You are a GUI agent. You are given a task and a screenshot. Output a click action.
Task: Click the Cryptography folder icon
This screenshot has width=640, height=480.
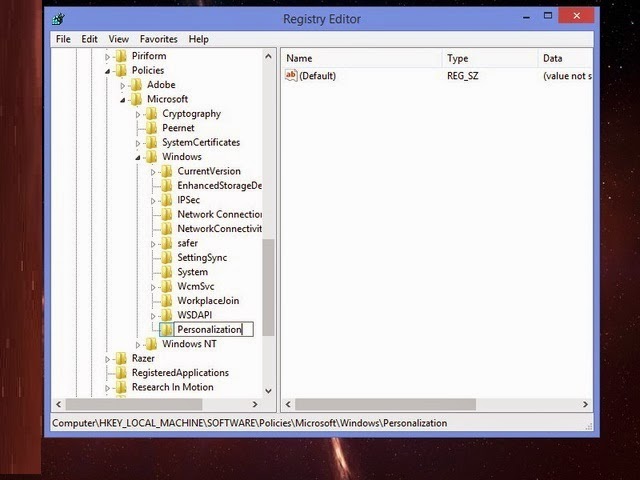click(151, 113)
